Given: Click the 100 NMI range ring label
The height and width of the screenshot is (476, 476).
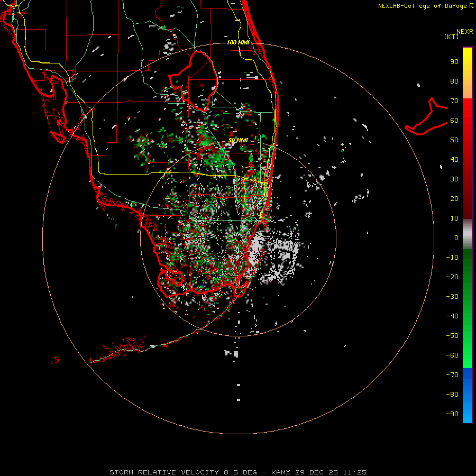Looking at the screenshot, I should [238, 42].
